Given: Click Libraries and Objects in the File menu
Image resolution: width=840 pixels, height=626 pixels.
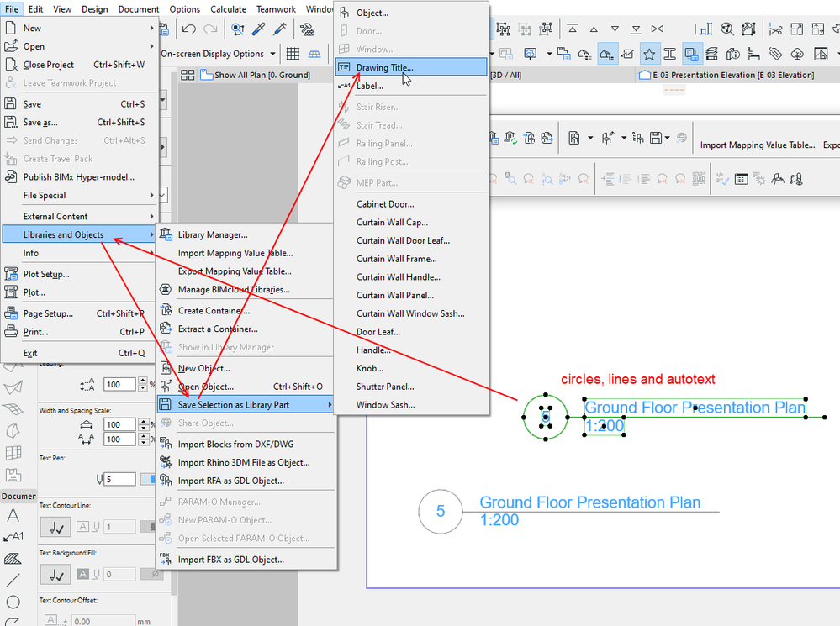Looking at the screenshot, I should pyautogui.click(x=79, y=234).
